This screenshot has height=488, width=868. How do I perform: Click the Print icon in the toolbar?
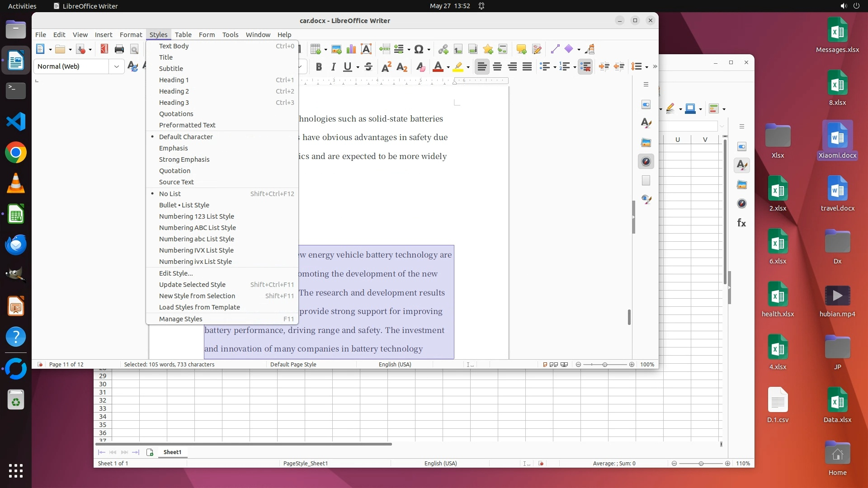(x=119, y=49)
